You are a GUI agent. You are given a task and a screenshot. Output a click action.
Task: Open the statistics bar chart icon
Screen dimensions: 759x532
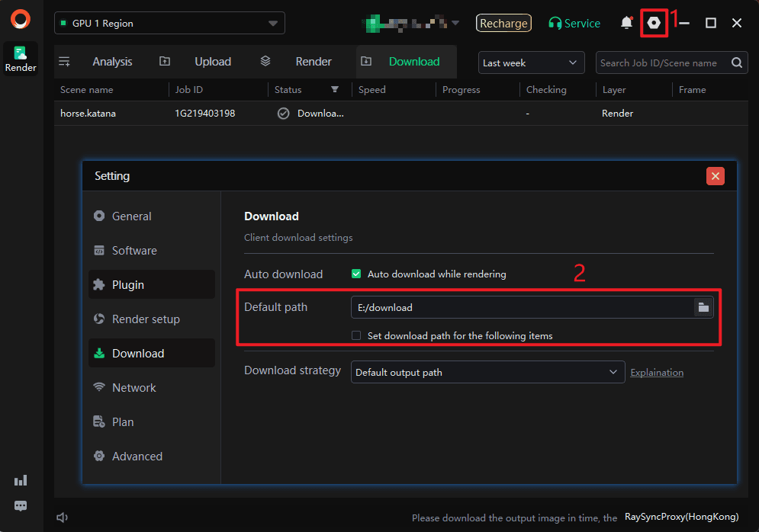click(21, 480)
